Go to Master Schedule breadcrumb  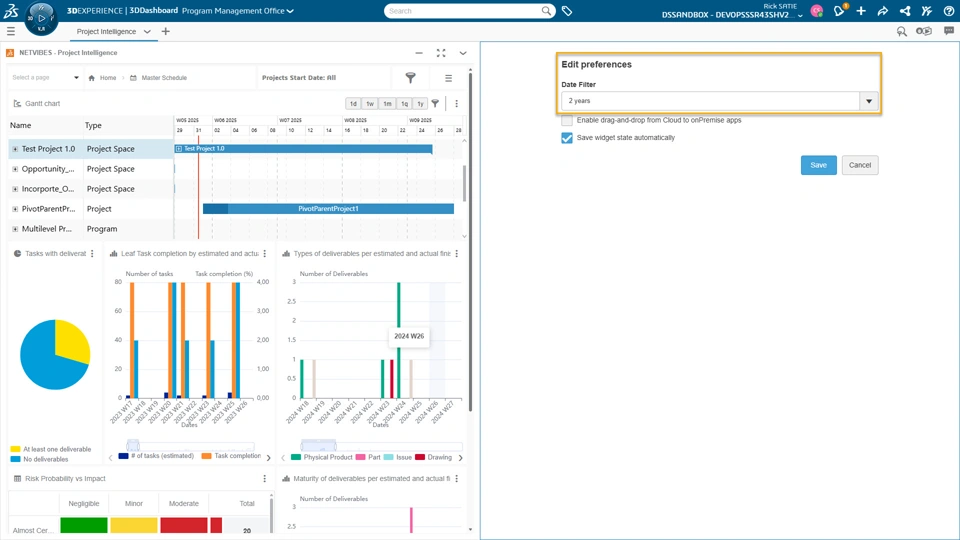point(164,78)
